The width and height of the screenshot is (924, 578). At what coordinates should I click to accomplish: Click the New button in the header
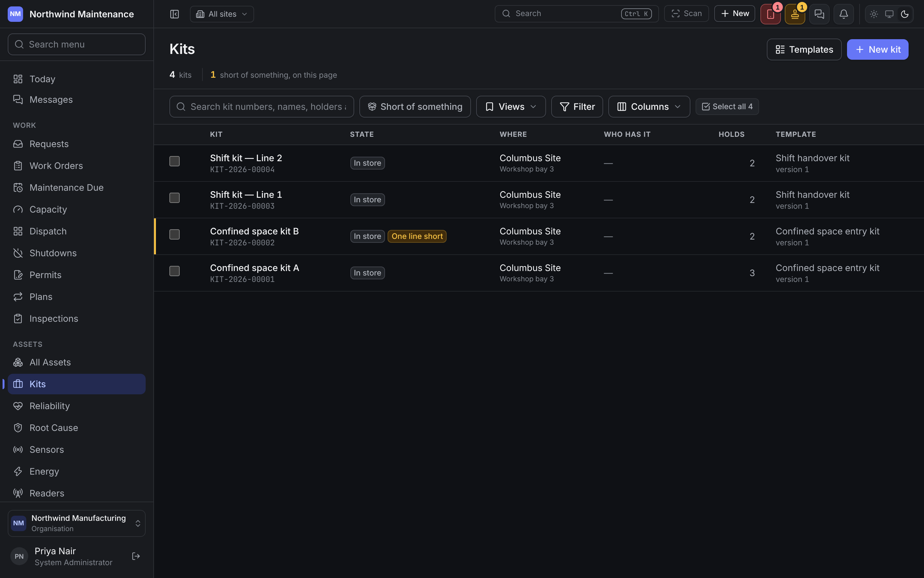[735, 14]
